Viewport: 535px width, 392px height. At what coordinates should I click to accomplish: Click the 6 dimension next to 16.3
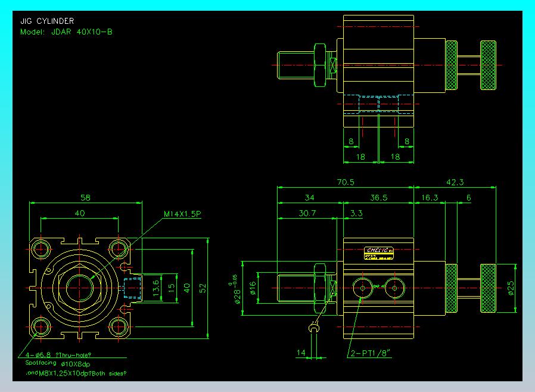click(x=469, y=198)
